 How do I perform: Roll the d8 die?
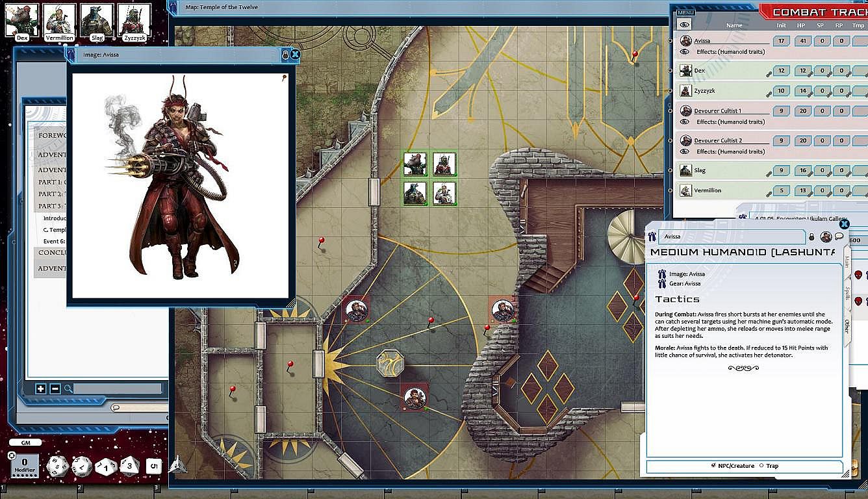(129, 466)
